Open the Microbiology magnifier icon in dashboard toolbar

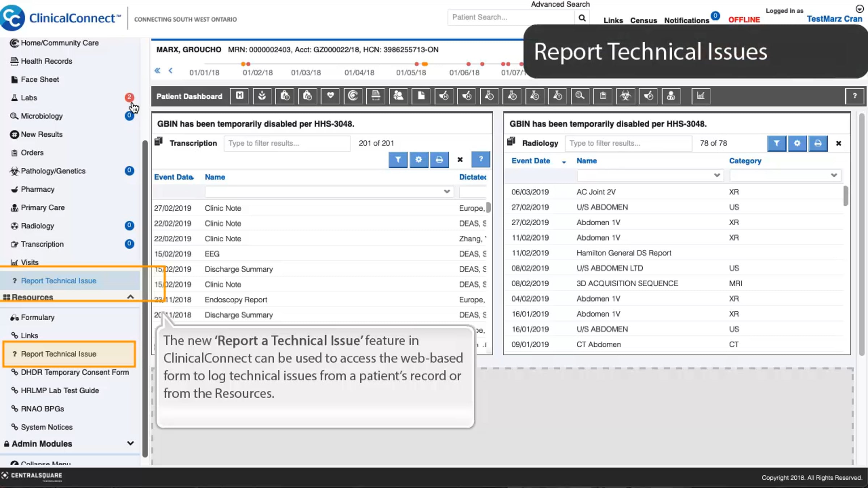click(580, 96)
